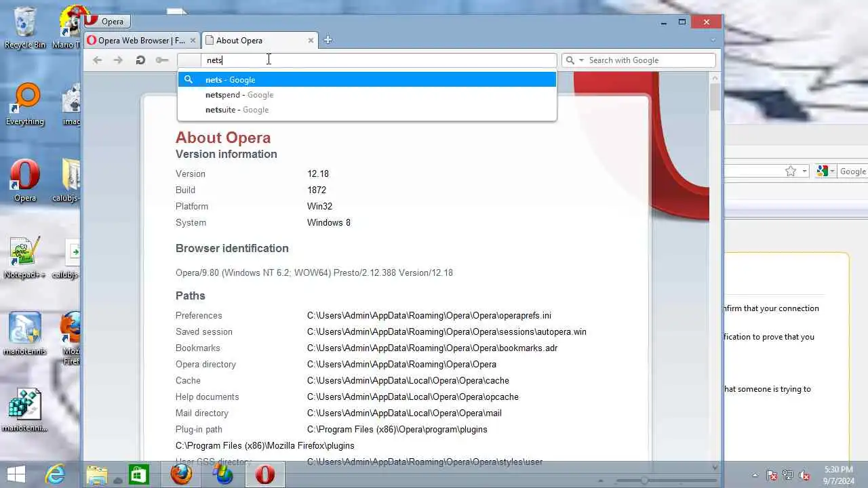Click the scroll up arrow of the page
868x488 pixels.
tap(715, 77)
